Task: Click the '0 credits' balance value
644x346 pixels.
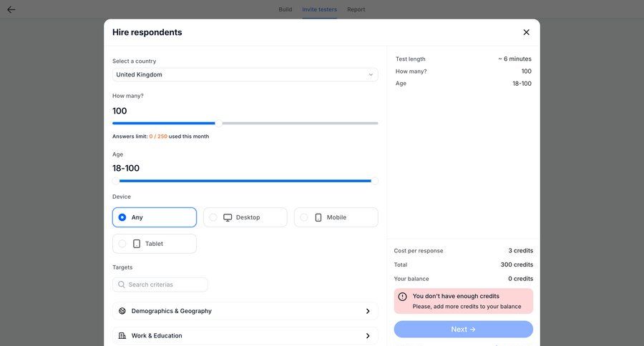Action: coord(520,278)
